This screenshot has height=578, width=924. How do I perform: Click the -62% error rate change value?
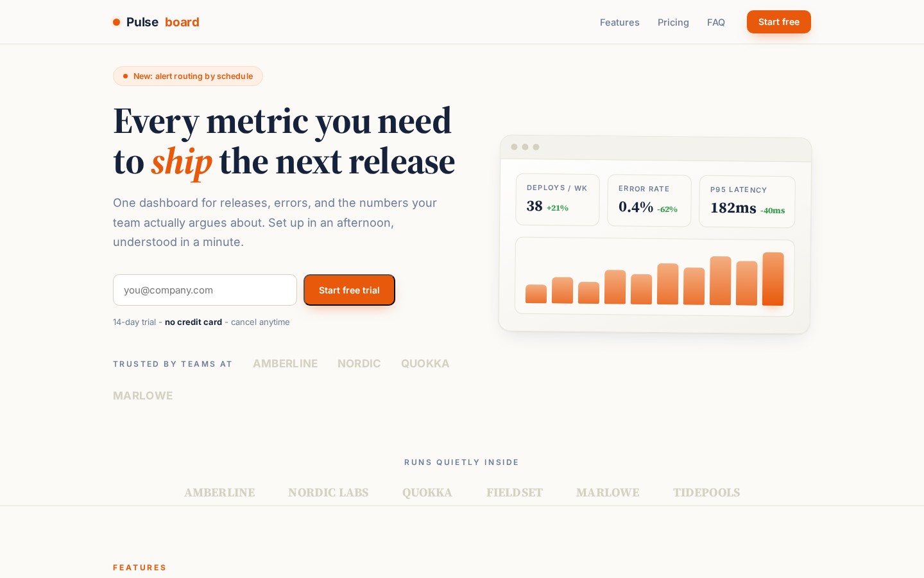pyautogui.click(x=667, y=209)
